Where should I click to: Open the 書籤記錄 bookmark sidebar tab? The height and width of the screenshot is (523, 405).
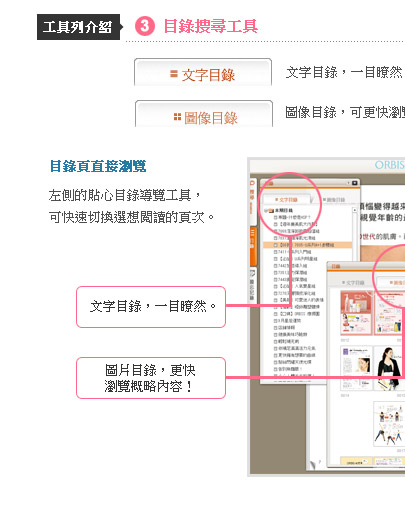point(253,285)
